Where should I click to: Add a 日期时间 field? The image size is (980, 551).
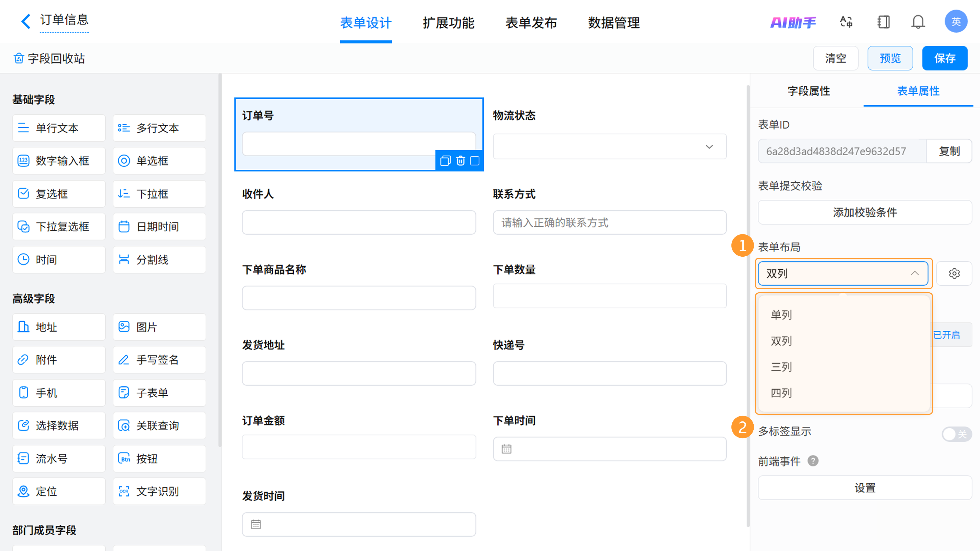coord(160,227)
